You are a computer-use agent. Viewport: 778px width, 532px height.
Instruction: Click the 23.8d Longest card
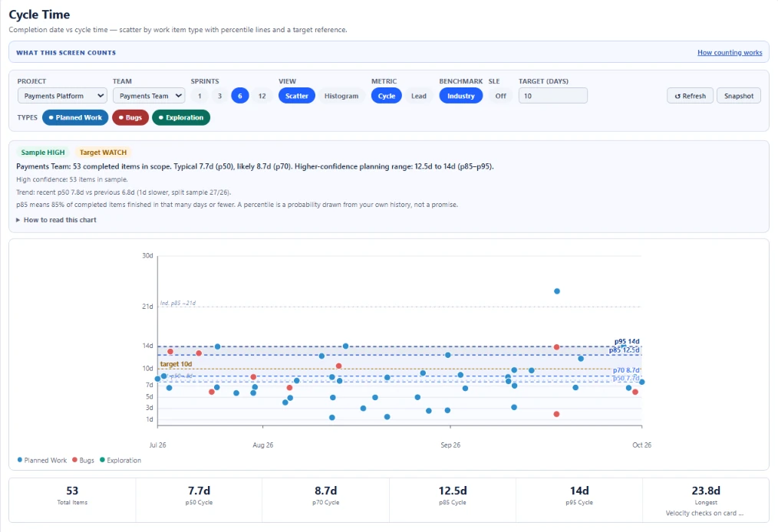pos(706,500)
